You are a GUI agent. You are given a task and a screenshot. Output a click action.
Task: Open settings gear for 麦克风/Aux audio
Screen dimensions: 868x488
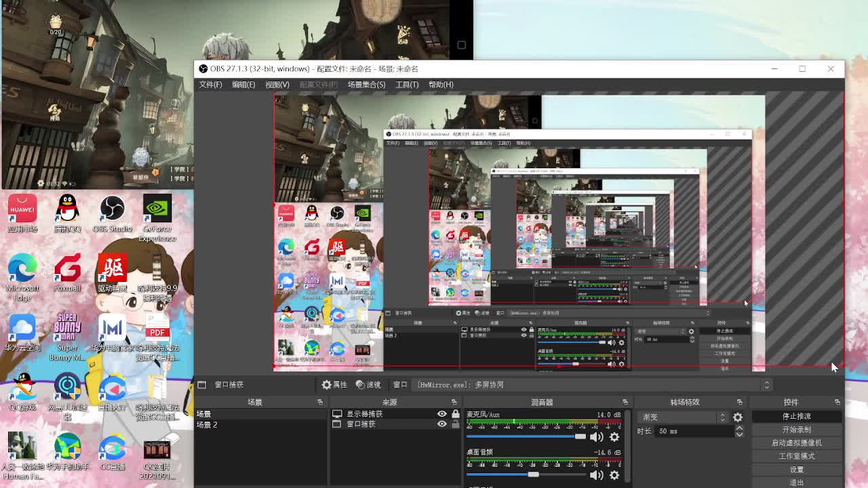(614, 437)
